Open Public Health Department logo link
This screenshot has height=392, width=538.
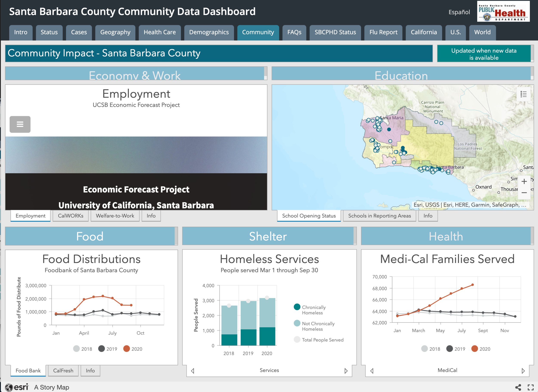[503, 12]
